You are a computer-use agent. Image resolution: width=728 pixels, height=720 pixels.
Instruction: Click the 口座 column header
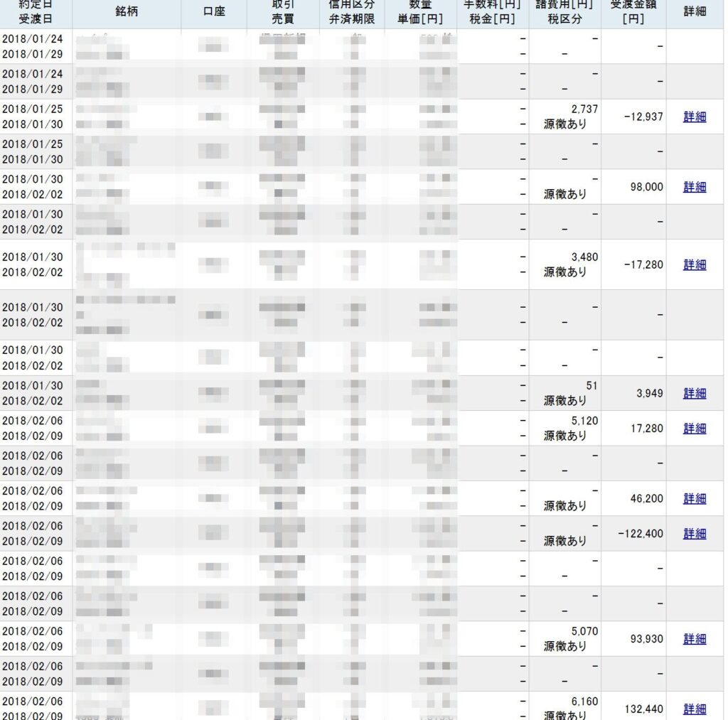(213, 11)
